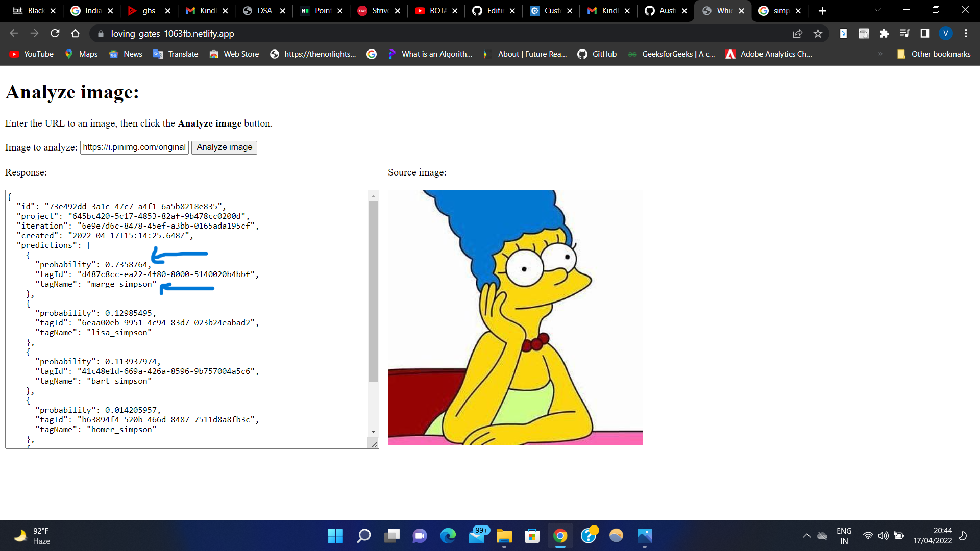Open the YouTube bookmark

pos(31,54)
